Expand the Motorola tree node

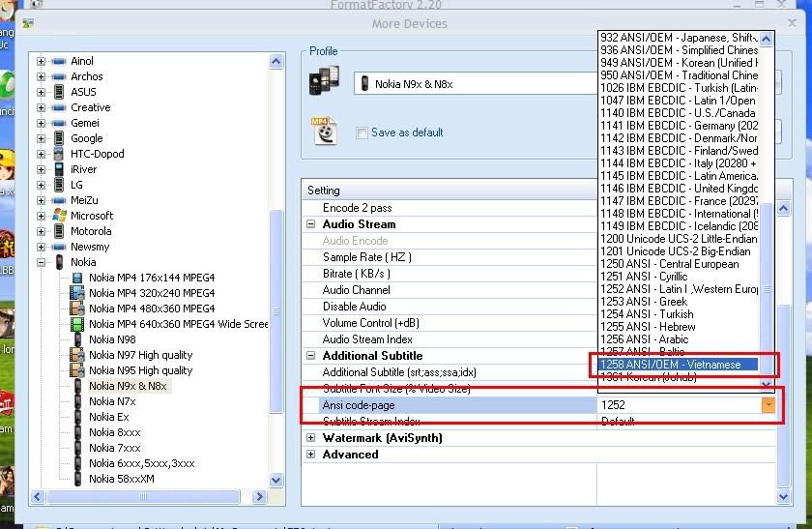41,231
